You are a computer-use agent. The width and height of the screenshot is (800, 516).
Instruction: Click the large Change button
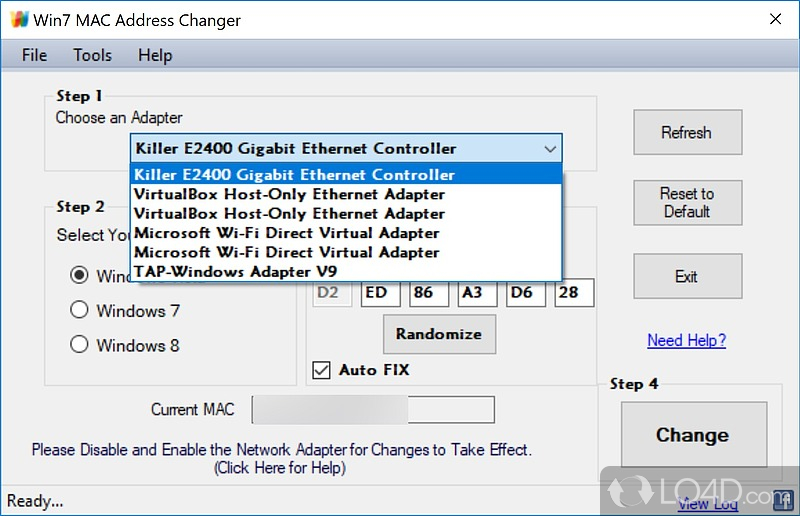point(694,434)
